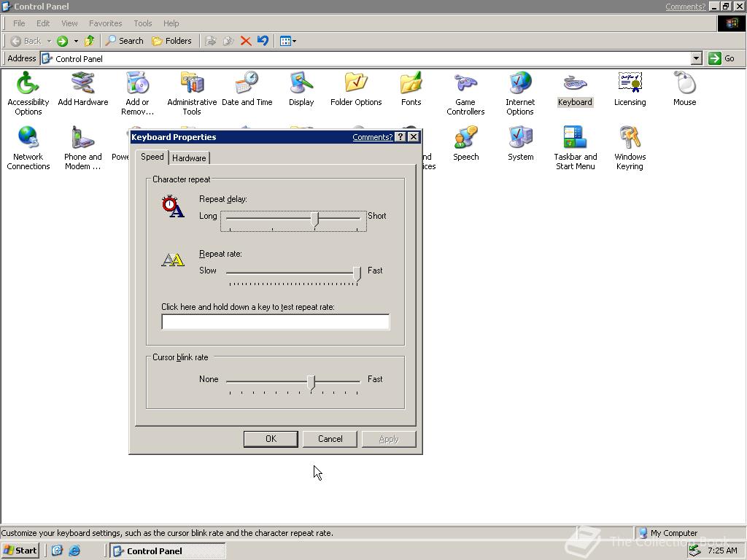This screenshot has width=747, height=560.
Task: Open the Favorites menu
Action: tap(105, 23)
